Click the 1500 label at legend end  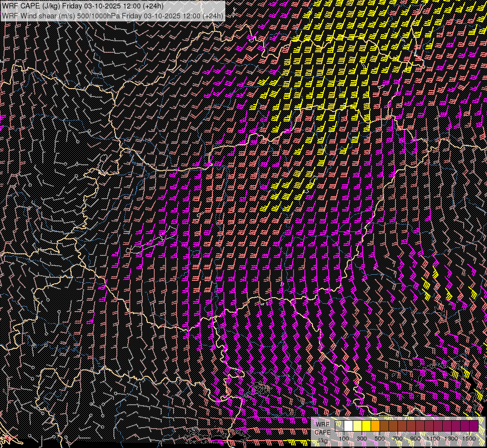[469, 438]
